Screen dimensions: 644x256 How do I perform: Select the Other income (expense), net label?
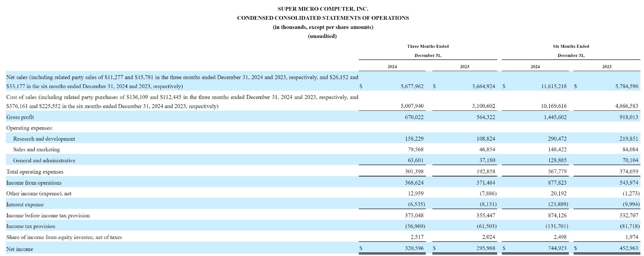click(x=39, y=194)
